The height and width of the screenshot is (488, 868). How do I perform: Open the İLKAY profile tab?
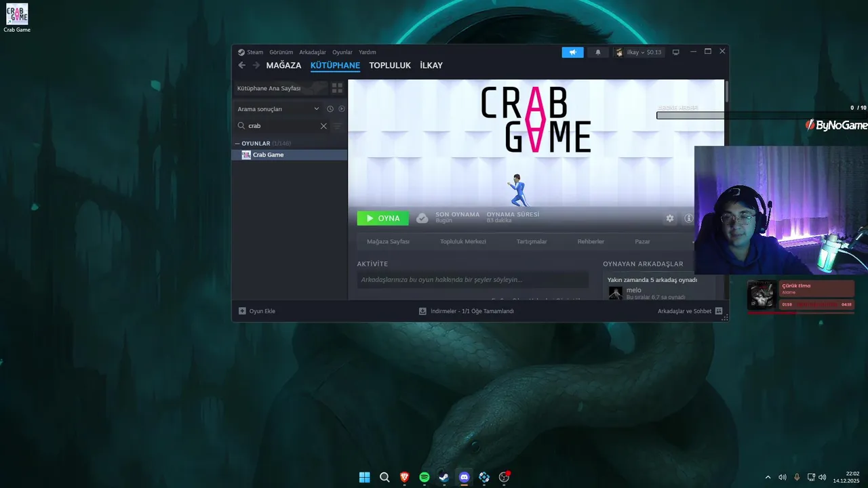431,66
